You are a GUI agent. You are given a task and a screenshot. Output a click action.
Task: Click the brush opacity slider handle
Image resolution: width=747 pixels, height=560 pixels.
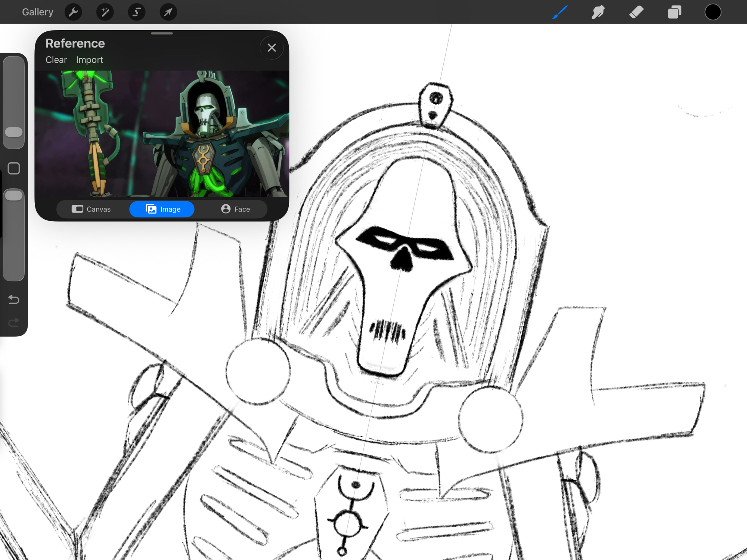point(14,195)
